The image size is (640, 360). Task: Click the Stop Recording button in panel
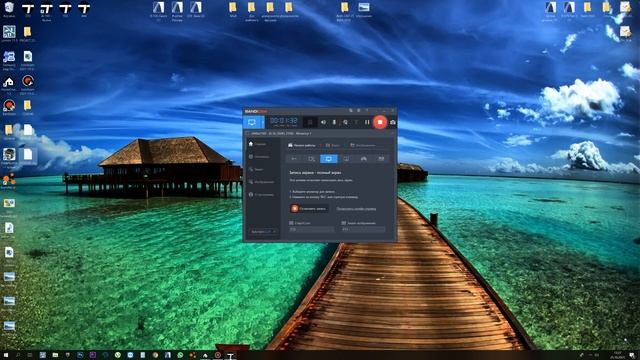point(309,209)
